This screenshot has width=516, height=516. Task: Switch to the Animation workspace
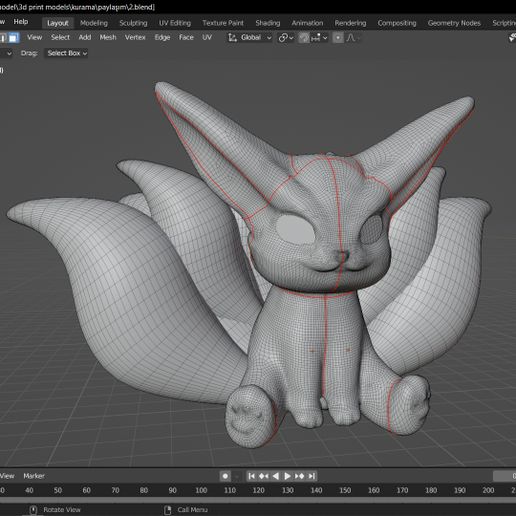click(x=307, y=23)
